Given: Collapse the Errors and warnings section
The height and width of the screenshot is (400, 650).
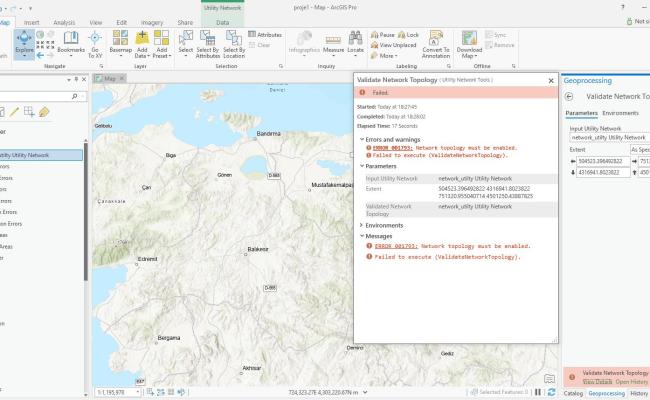Looking at the screenshot, I should (361, 139).
